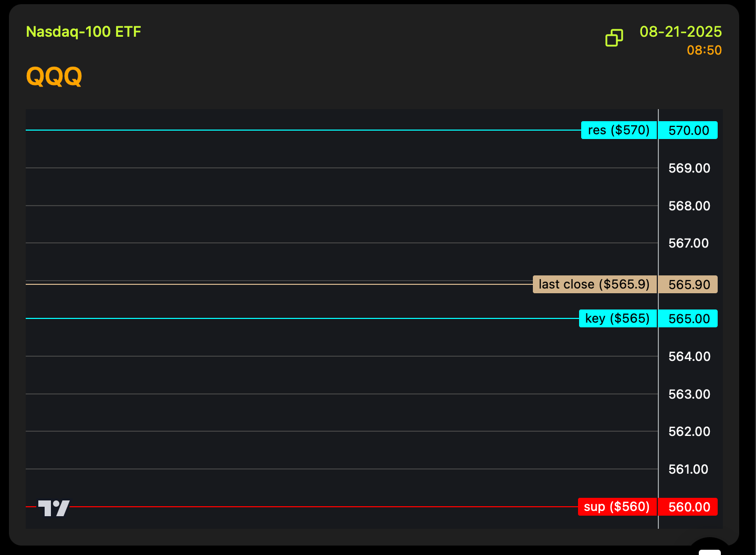
Task: Click the 08-21-2025 date text
Action: point(680,32)
